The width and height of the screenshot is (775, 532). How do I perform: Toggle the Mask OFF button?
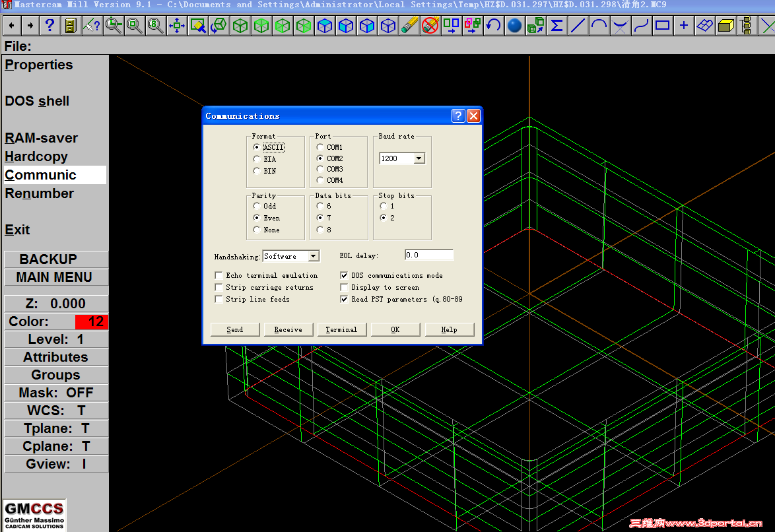pyautogui.click(x=56, y=393)
